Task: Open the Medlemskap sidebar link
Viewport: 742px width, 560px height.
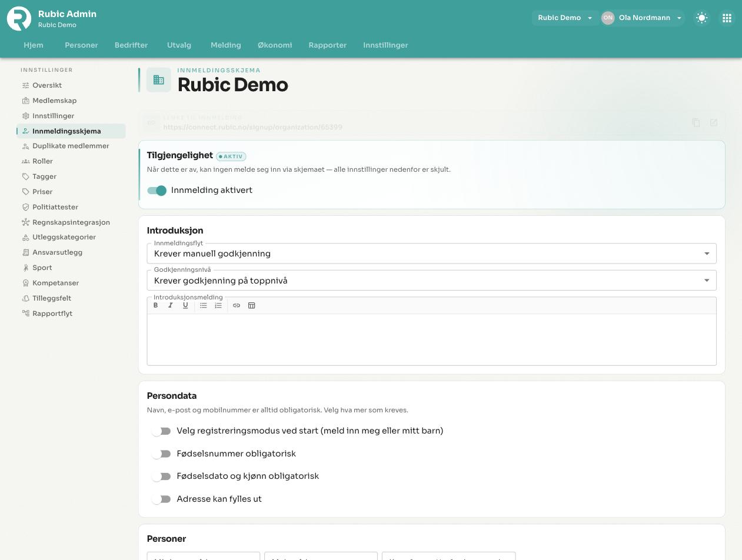Action: pos(54,101)
